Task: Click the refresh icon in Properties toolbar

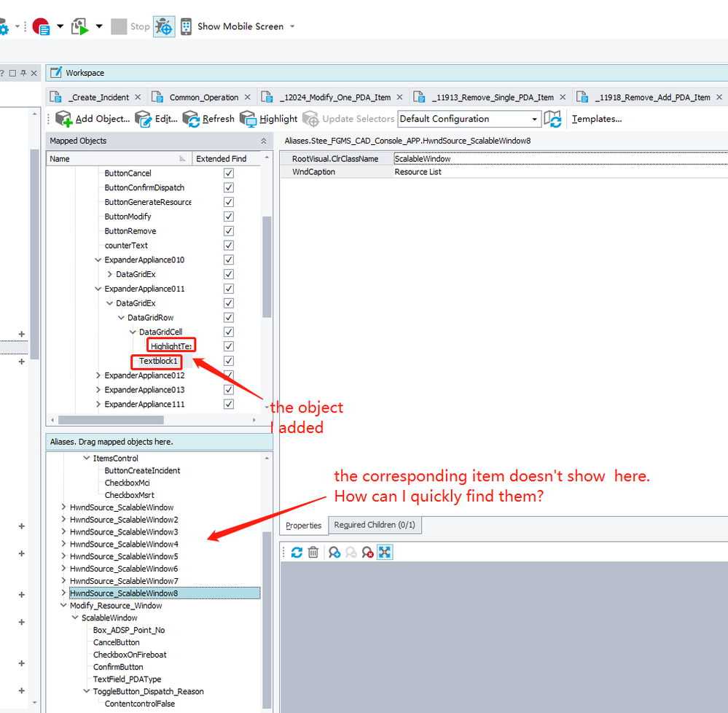Action: pos(297,553)
